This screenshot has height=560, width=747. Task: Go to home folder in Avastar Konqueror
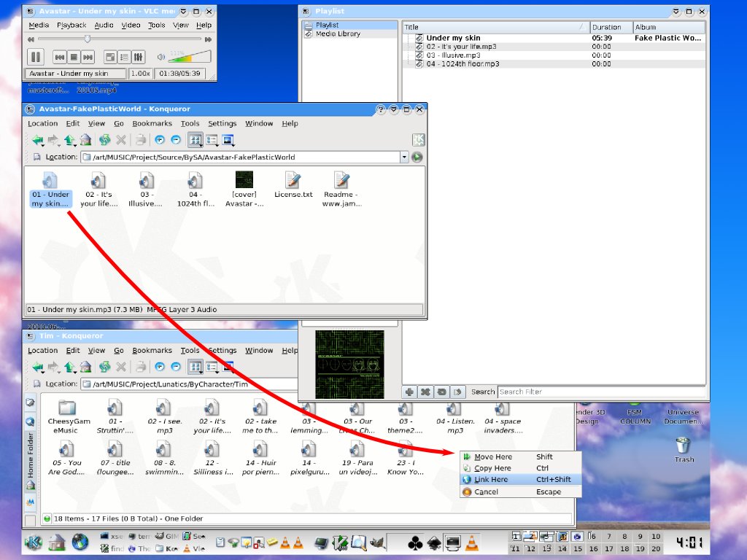86,140
